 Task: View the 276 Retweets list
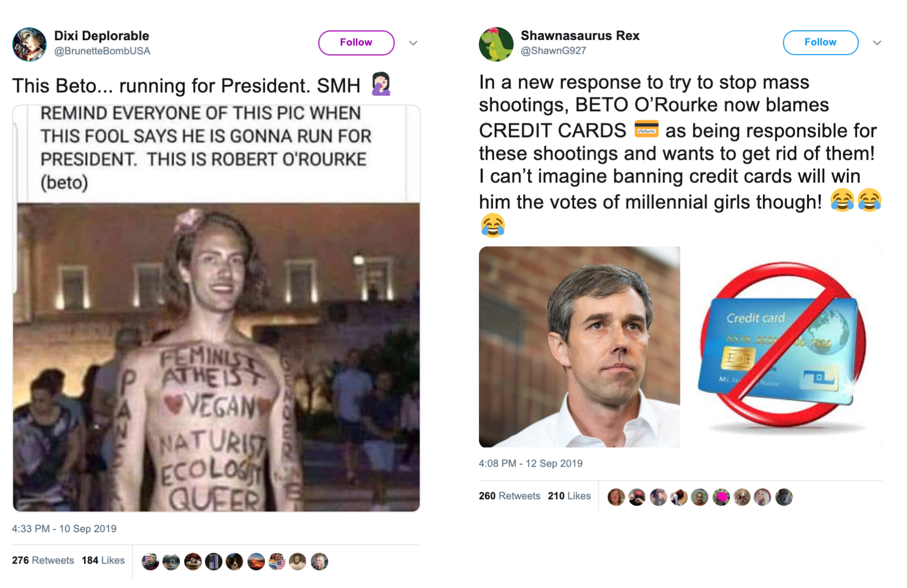click(x=43, y=560)
